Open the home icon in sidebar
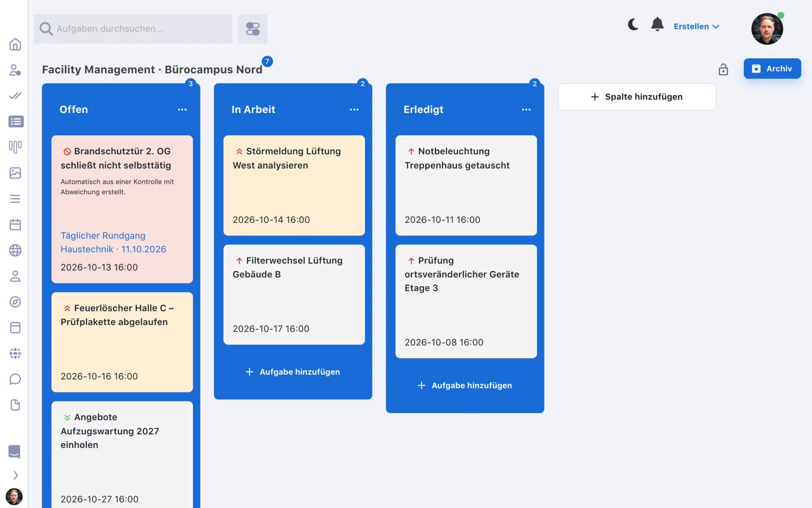 tap(15, 44)
